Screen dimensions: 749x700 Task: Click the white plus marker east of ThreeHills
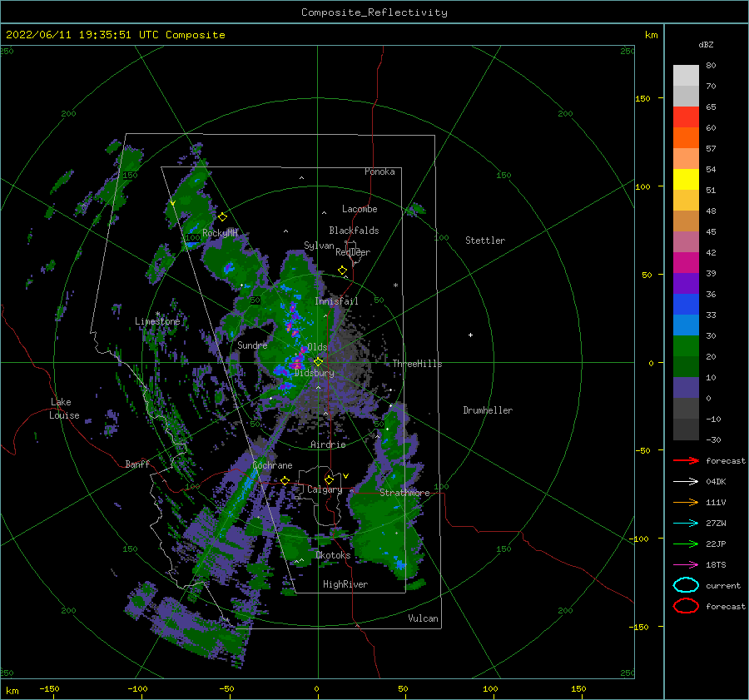pos(470,335)
